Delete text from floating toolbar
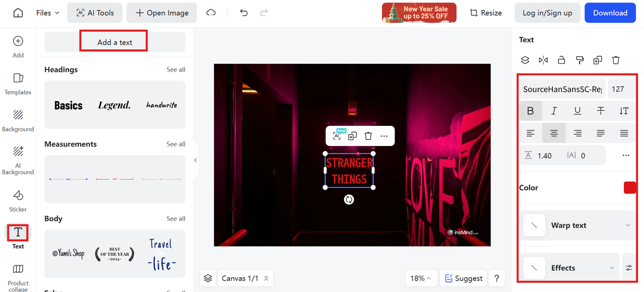This screenshot has height=292, width=644. click(x=368, y=136)
